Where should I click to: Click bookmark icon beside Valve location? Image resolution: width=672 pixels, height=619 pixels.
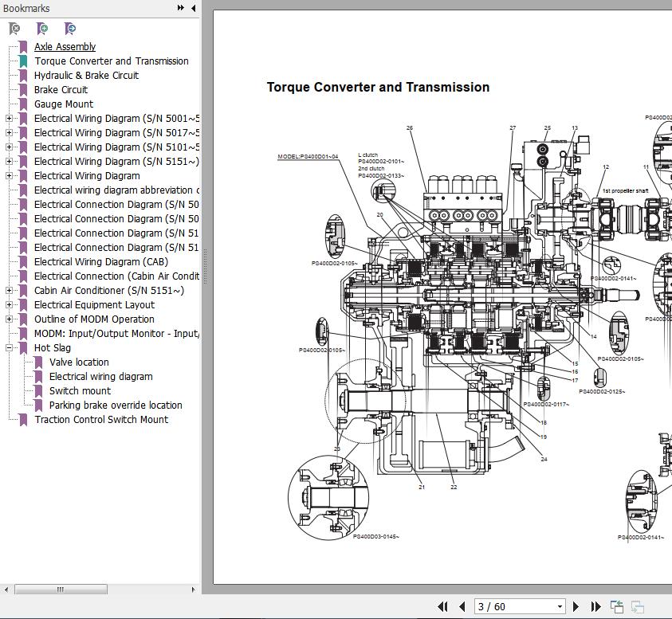(x=38, y=362)
